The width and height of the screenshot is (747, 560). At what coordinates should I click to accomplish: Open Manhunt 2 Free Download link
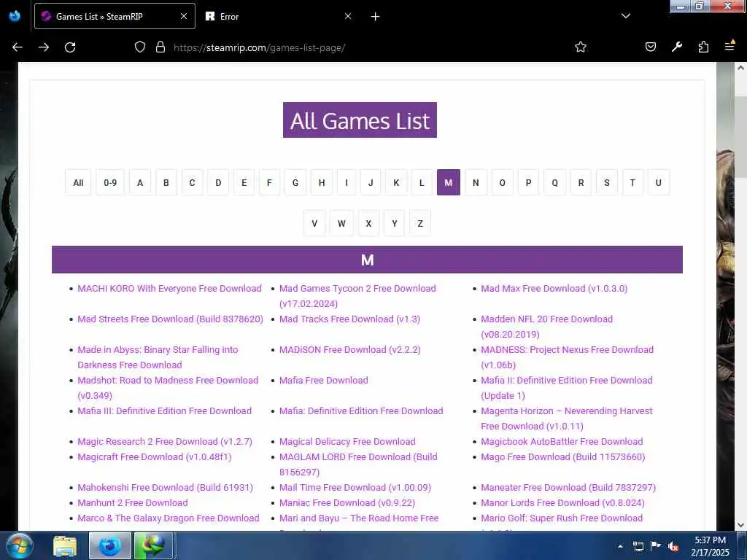(133, 502)
